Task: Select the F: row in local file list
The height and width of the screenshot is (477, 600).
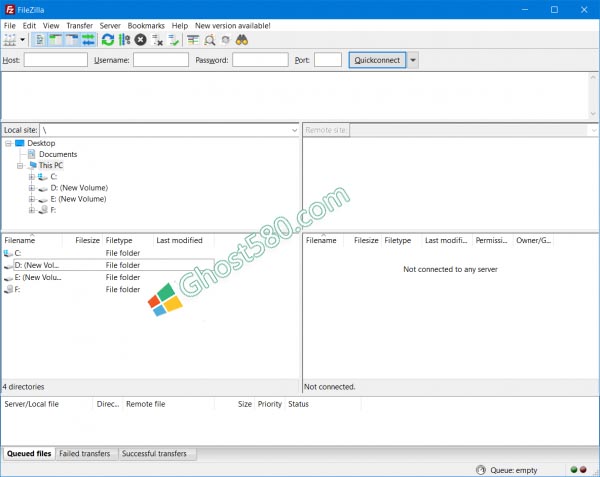Action: 108,290
